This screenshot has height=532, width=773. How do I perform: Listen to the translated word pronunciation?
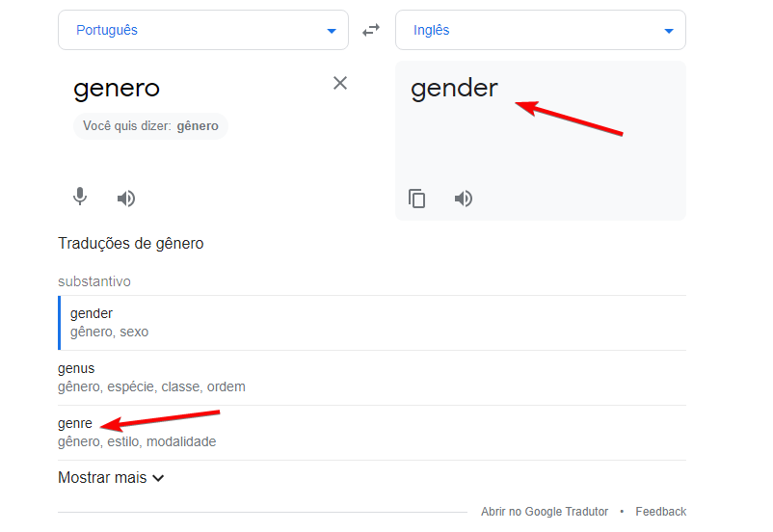464,199
